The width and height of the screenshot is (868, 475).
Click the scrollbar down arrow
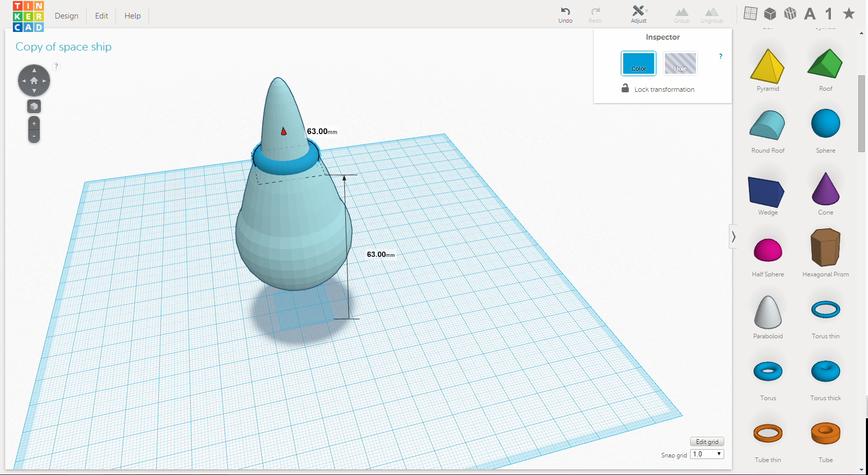(861, 470)
